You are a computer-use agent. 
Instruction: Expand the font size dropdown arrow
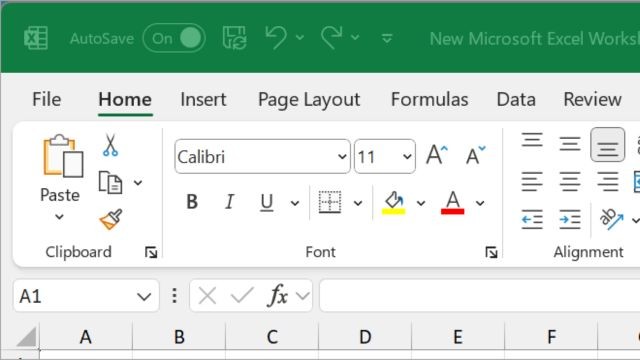point(407,156)
